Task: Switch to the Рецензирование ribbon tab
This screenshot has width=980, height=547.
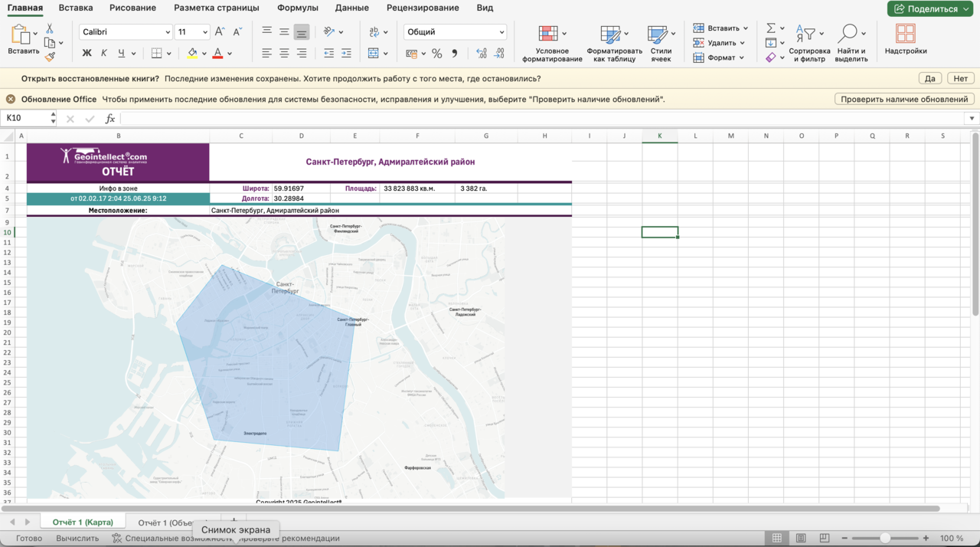Action: click(423, 8)
